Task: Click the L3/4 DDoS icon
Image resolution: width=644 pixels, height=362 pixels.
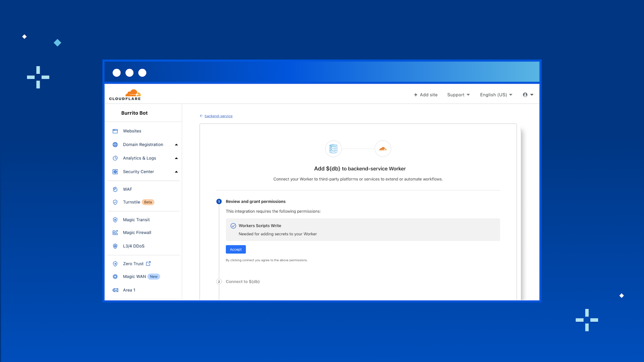Action: pos(115,246)
